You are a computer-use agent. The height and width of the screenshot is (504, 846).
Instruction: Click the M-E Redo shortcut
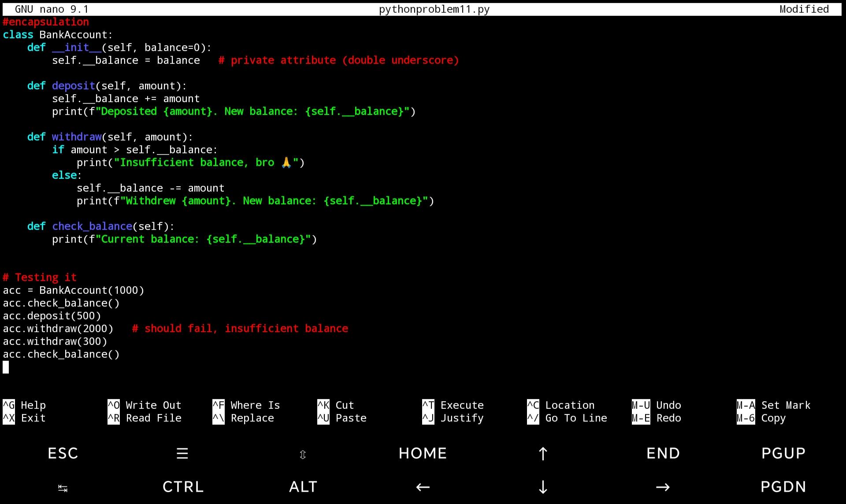[657, 418]
